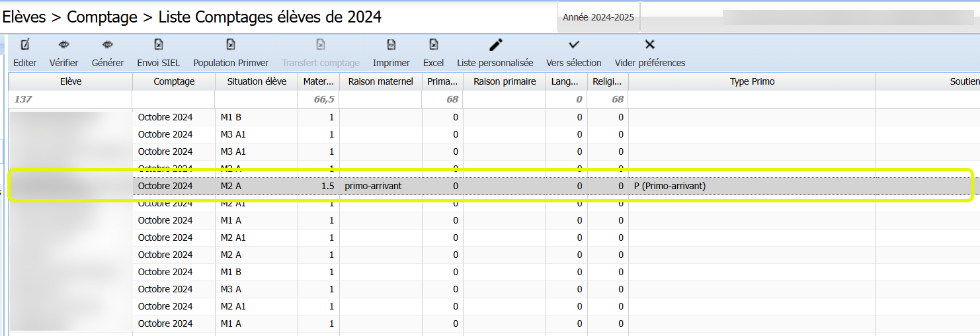This screenshot has height=336, width=980.
Task: Select the Année 2024-2025 tab
Action: click(598, 18)
